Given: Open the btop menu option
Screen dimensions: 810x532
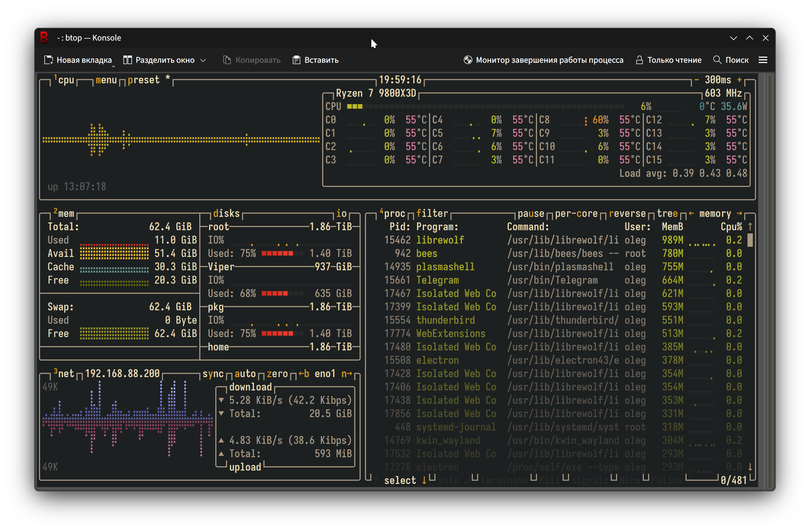Looking at the screenshot, I should click(x=106, y=80).
